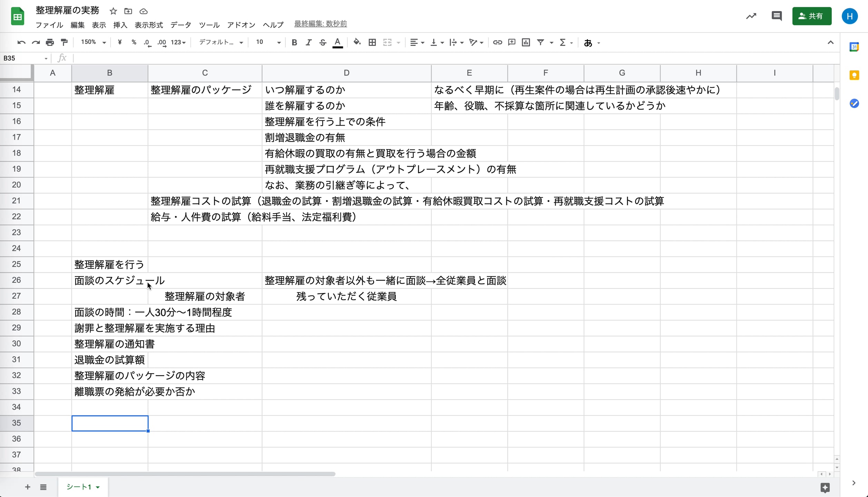The width and height of the screenshot is (868, 497).
Task: Open the 最終編集 edit history link
Action: point(320,24)
